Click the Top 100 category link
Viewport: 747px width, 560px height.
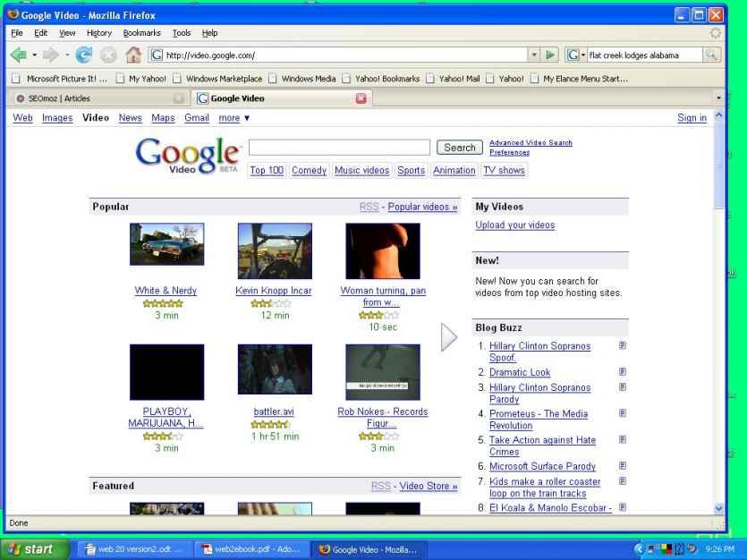coord(267,170)
